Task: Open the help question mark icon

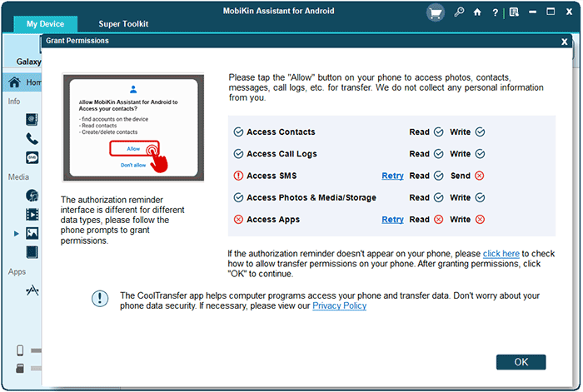Action: pyautogui.click(x=496, y=12)
